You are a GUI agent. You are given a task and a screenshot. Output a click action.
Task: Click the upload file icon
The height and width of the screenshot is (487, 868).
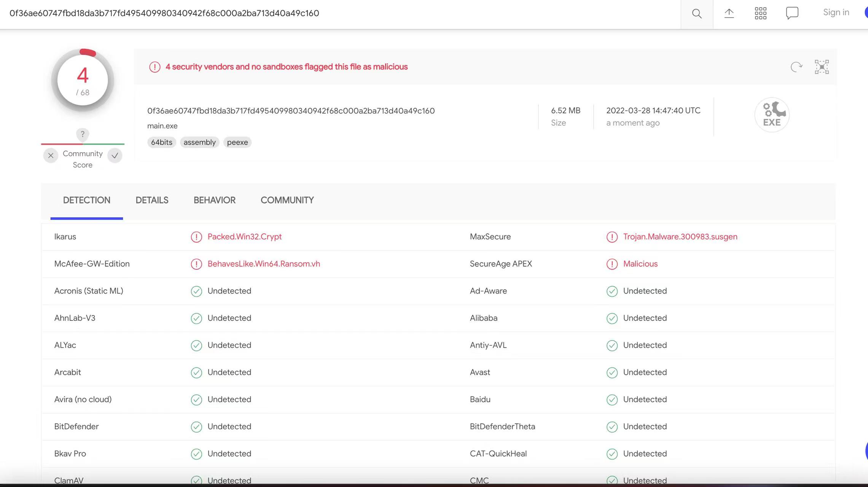[x=729, y=13]
